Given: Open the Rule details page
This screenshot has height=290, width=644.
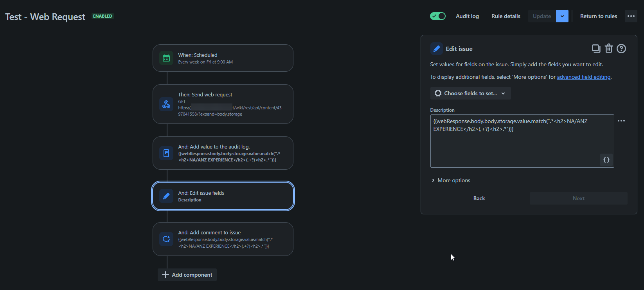Looking at the screenshot, I should click(x=505, y=16).
